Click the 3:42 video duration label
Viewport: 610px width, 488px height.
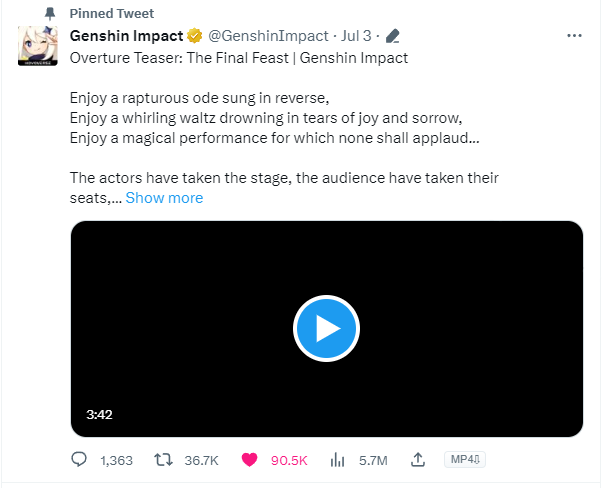click(99, 414)
